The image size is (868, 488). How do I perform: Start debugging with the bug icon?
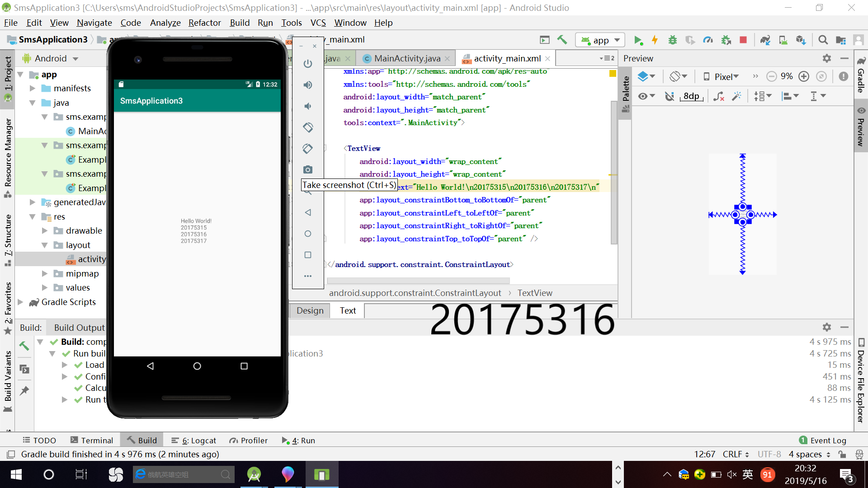click(673, 40)
